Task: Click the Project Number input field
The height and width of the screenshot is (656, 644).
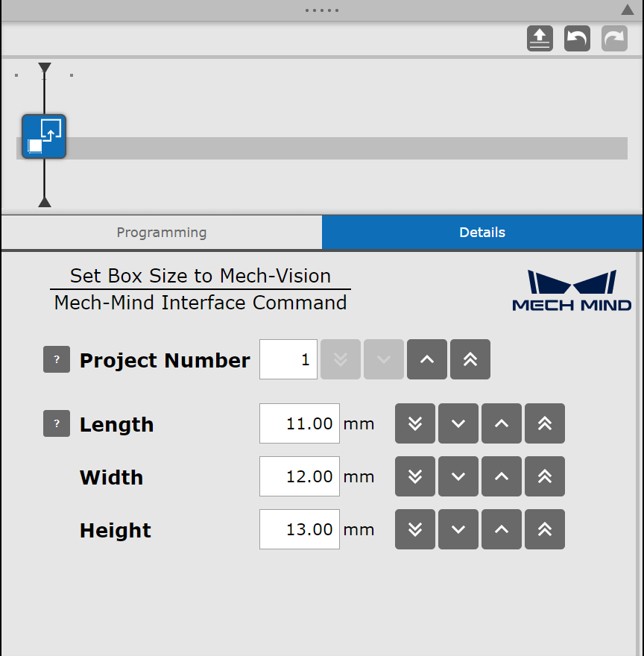Action: click(288, 359)
